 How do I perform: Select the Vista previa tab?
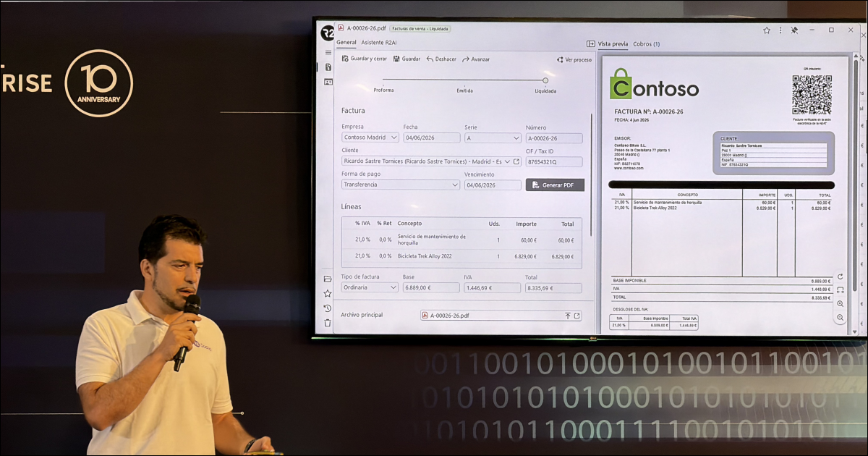pyautogui.click(x=613, y=44)
